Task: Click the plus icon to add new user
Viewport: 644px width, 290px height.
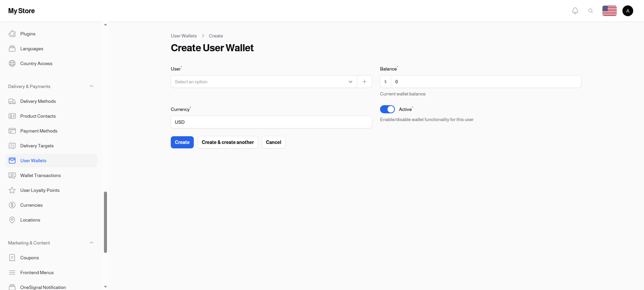Action: click(x=365, y=82)
